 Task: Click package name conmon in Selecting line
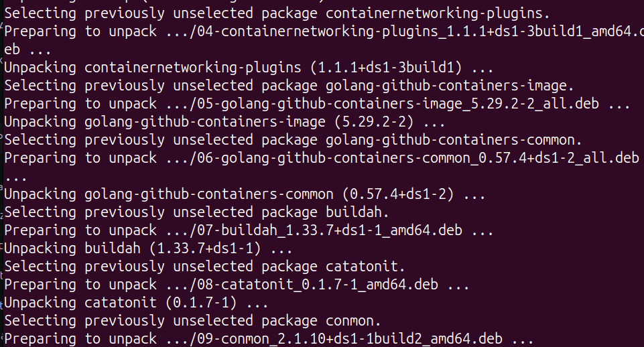(353, 321)
